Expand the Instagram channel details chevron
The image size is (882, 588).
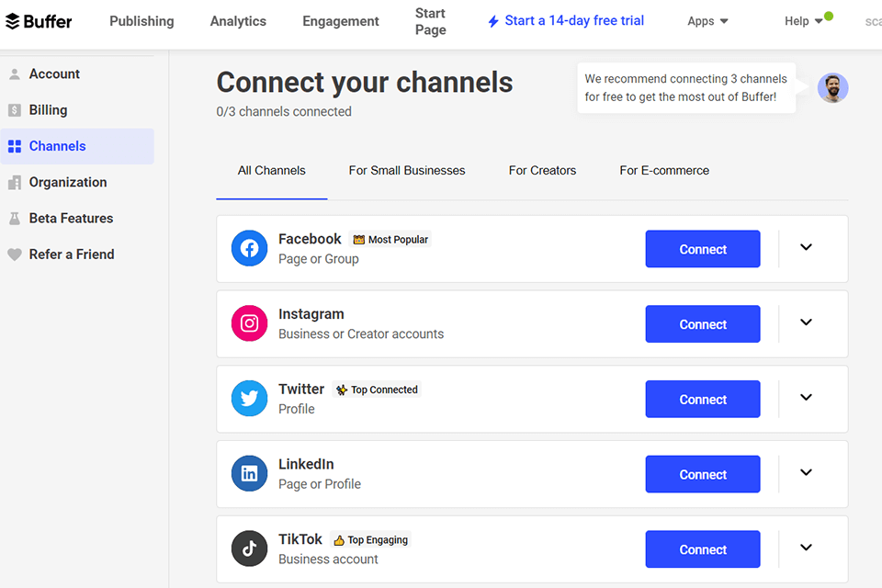click(x=806, y=322)
